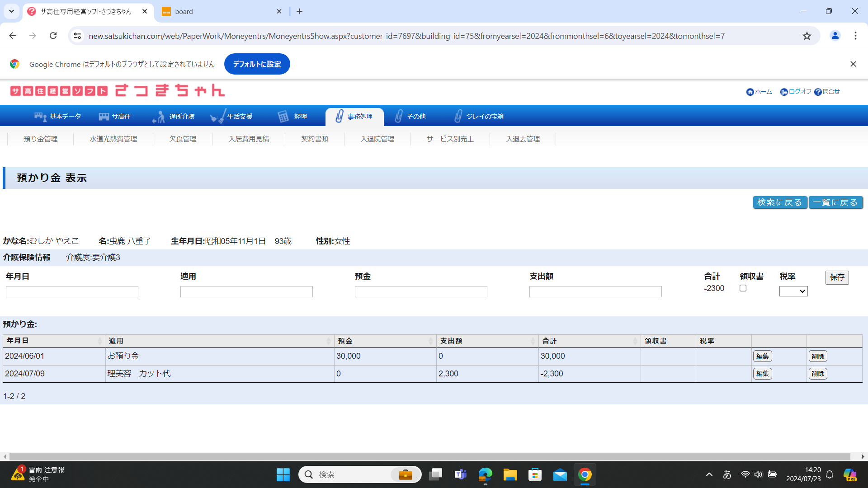This screenshot has width=868, height=488.
Task: Toggle the 領収書 checkbox
Action: [743, 288]
